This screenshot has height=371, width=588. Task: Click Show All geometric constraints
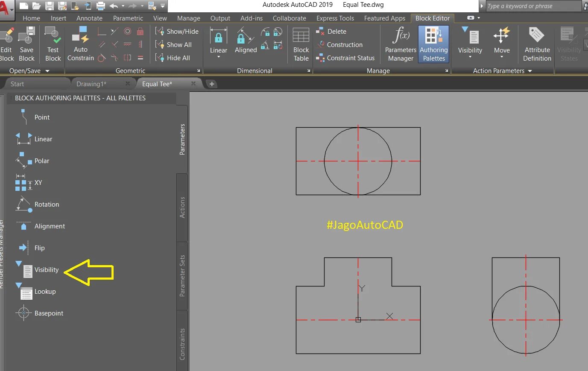(x=173, y=44)
